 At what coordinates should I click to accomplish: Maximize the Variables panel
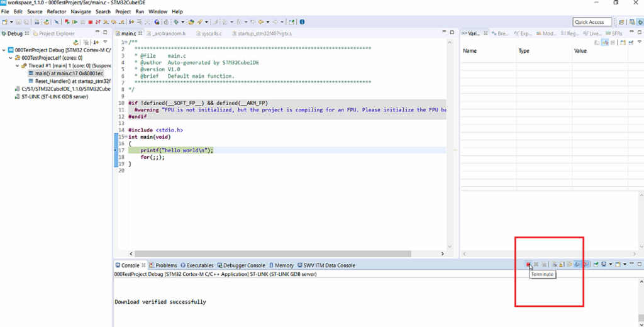point(640,32)
